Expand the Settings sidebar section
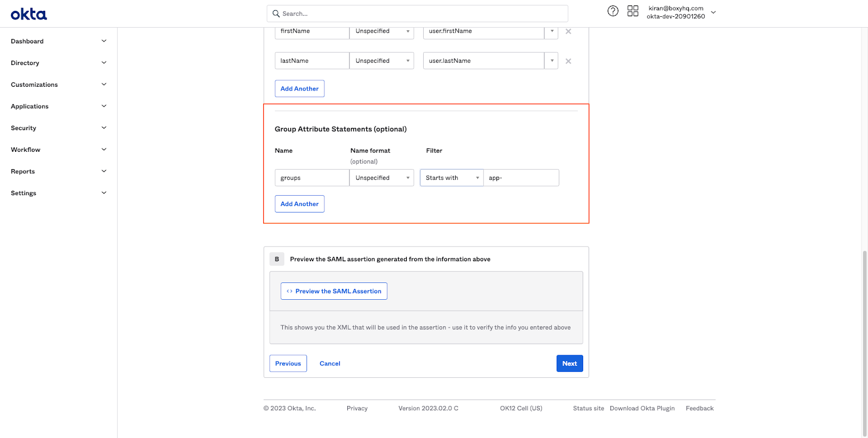The image size is (868, 438). pos(104,193)
